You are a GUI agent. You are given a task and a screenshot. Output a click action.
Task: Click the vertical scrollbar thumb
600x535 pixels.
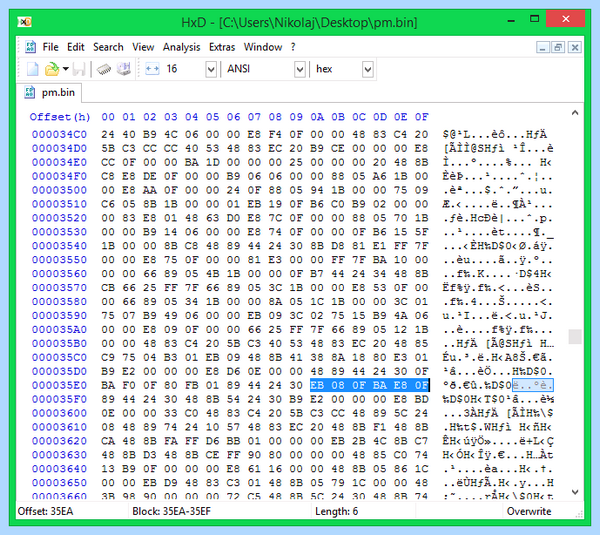coord(575,337)
